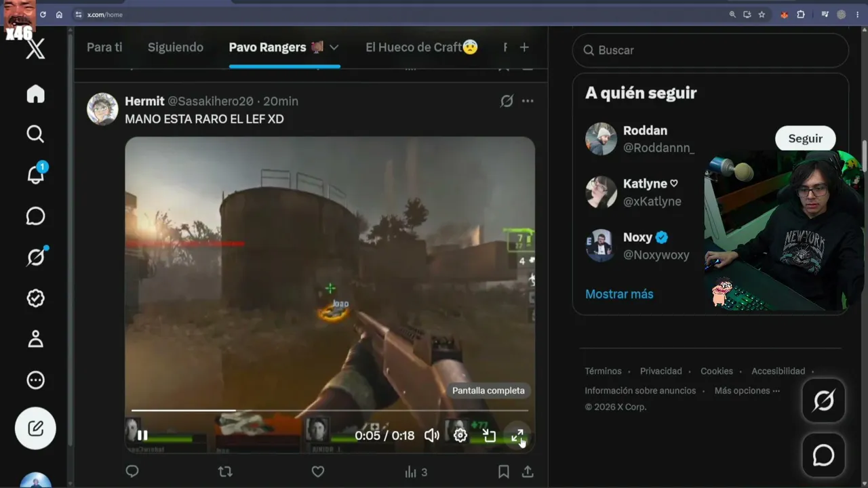868x488 pixels.
Task: Open Grok from the left sidebar
Action: tap(36, 257)
